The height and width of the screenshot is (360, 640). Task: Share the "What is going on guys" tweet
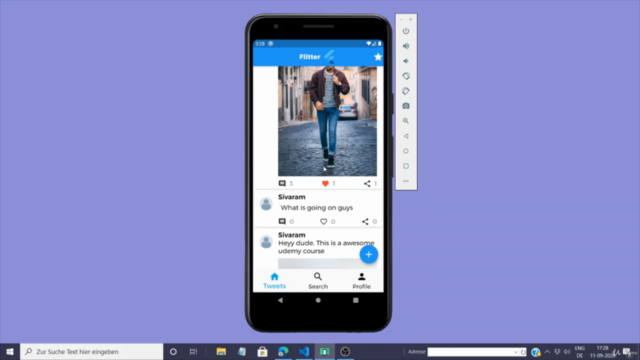pos(365,221)
